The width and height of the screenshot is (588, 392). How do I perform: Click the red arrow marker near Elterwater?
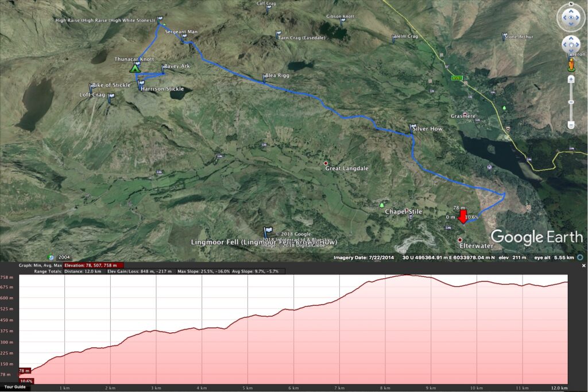point(463,217)
